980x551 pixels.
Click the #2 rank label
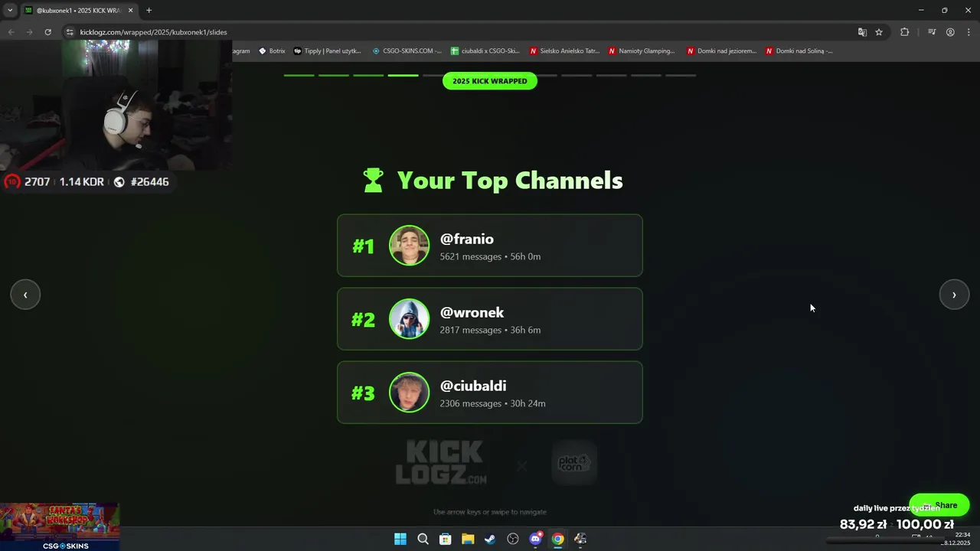pyautogui.click(x=363, y=320)
